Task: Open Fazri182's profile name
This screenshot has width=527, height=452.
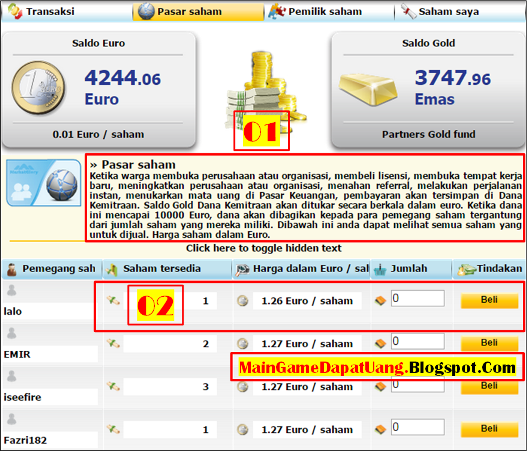Action: click(25, 440)
